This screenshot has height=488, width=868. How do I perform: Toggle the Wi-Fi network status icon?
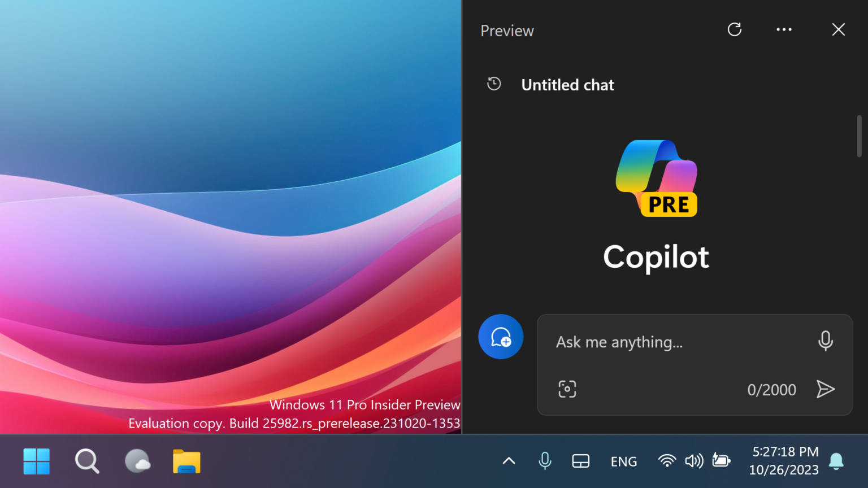click(x=666, y=461)
